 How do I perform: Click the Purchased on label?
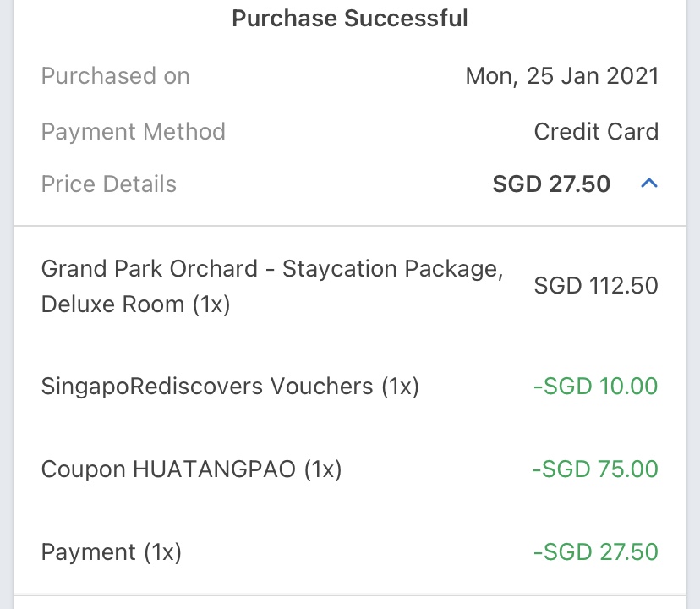pos(115,76)
